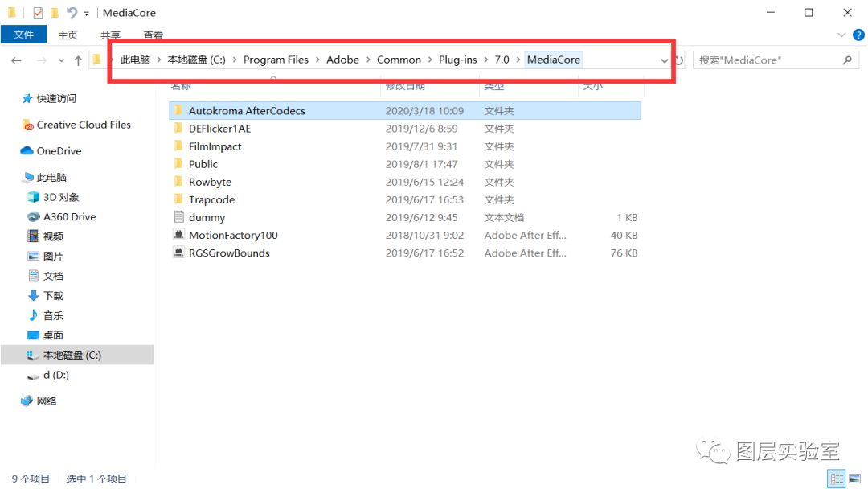
Task: Click the RGSGrowBounds plugin icon
Action: coord(178,252)
